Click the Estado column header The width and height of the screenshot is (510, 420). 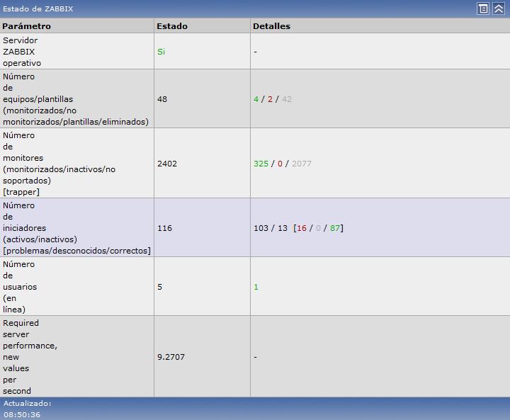172,26
